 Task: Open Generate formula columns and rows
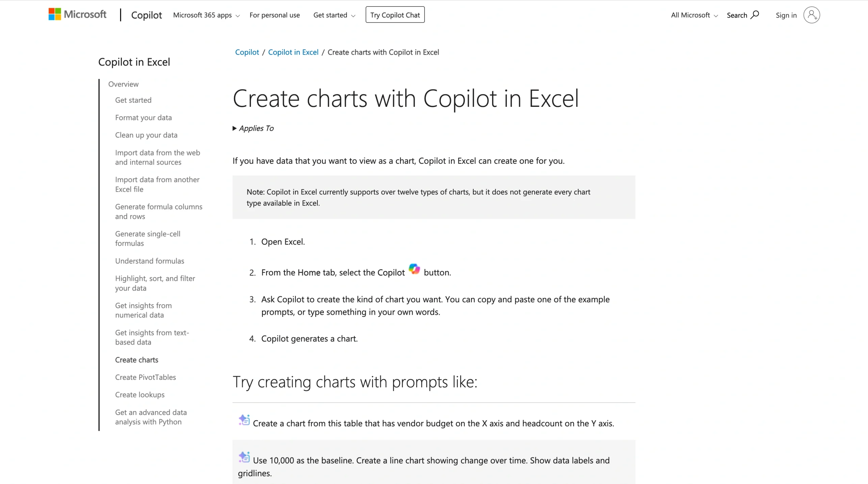point(159,211)
